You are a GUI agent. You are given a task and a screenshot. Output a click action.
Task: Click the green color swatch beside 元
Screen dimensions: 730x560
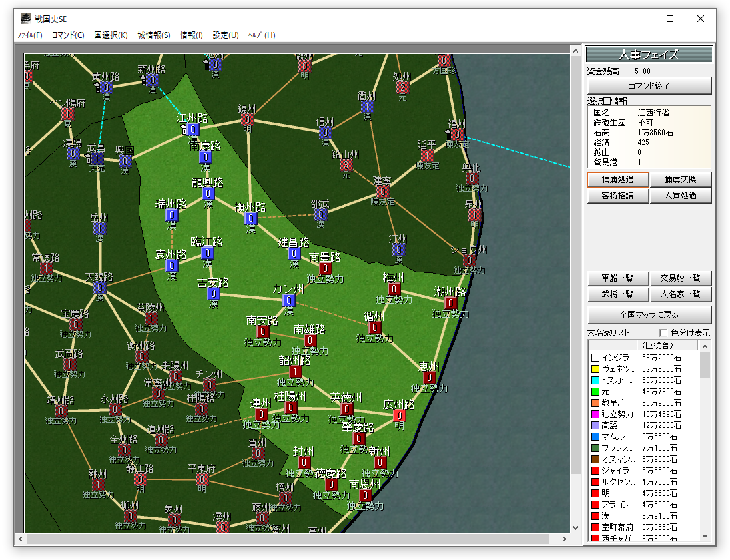point(595,392)
